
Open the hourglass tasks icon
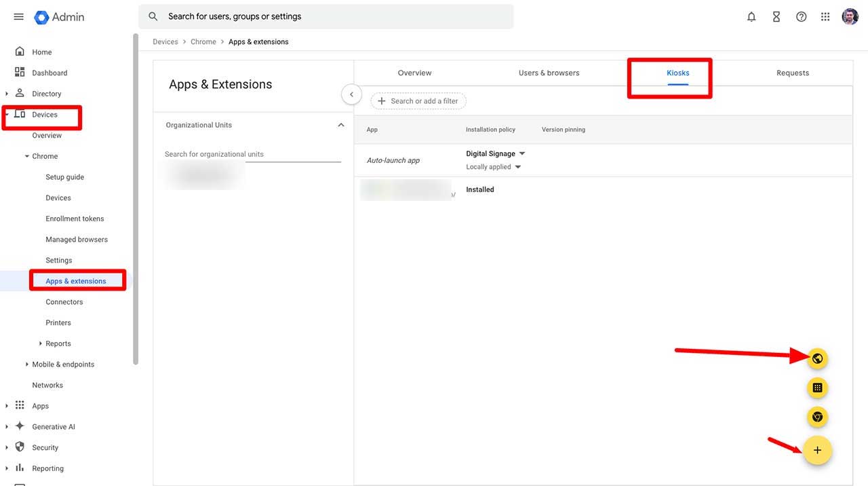(x=776, y=17)
